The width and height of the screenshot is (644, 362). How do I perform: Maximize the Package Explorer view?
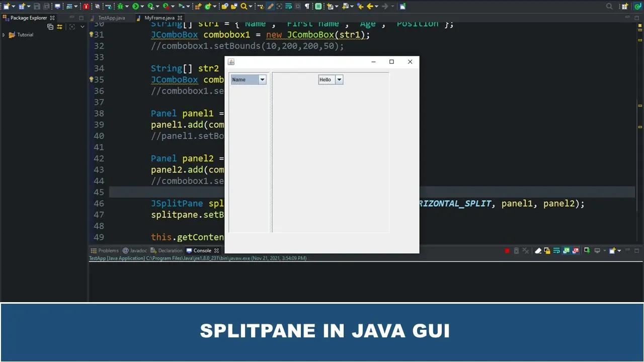click(82, 18)
